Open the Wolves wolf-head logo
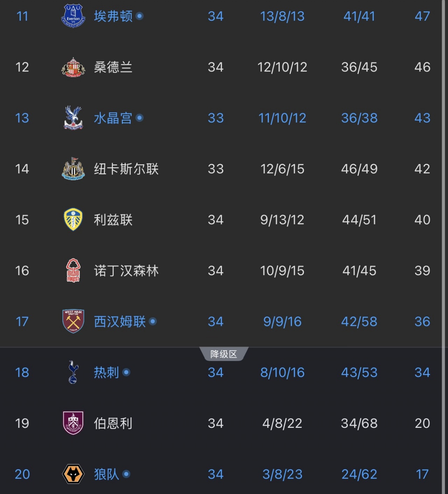This screenshot has width=448, height=494. click(73, 474)
